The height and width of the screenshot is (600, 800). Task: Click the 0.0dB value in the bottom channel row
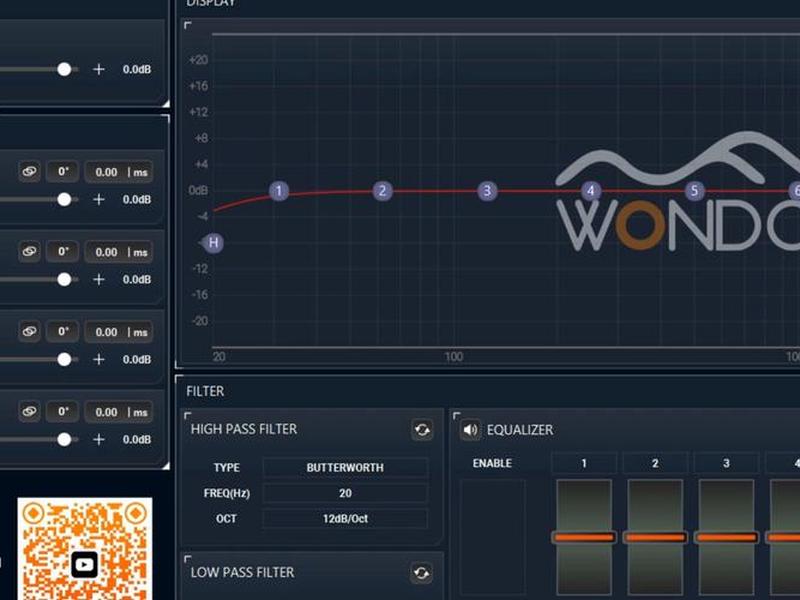(x=137, y=439)
